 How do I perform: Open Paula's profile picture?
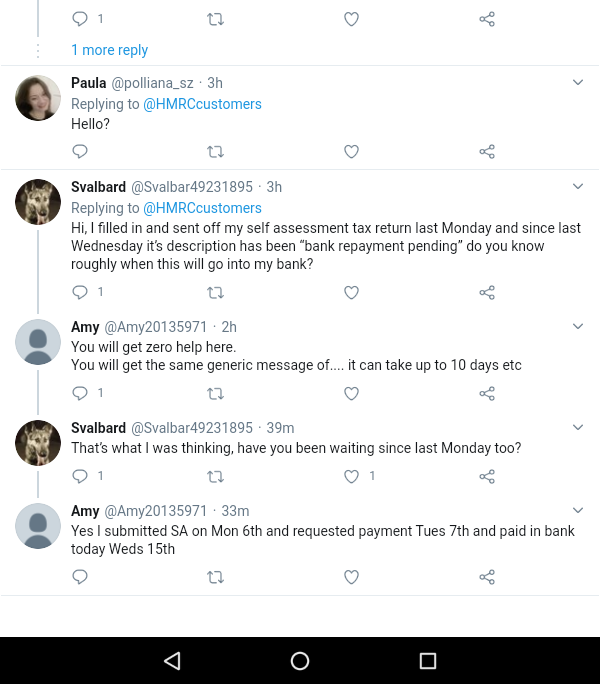[x=38, y=98]
